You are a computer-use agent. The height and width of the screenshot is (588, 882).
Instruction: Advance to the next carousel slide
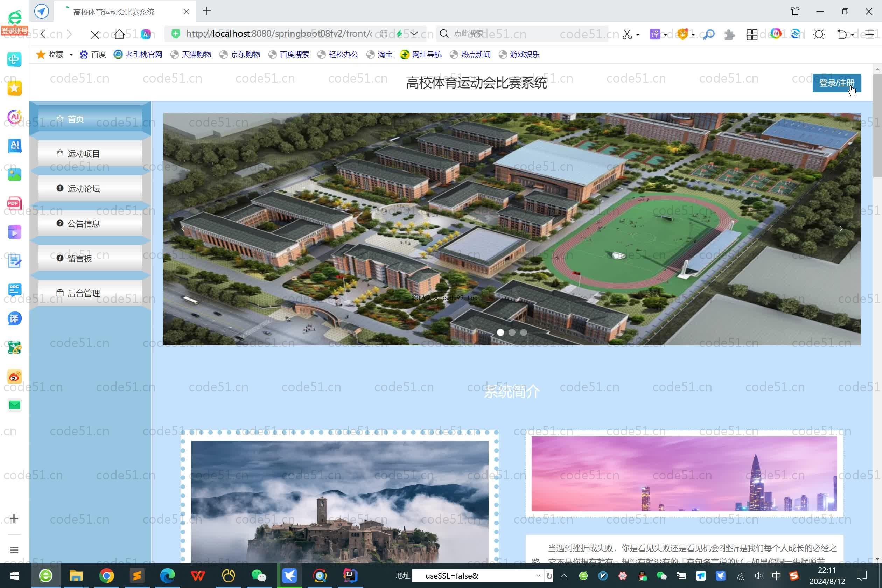coord(841,229)
